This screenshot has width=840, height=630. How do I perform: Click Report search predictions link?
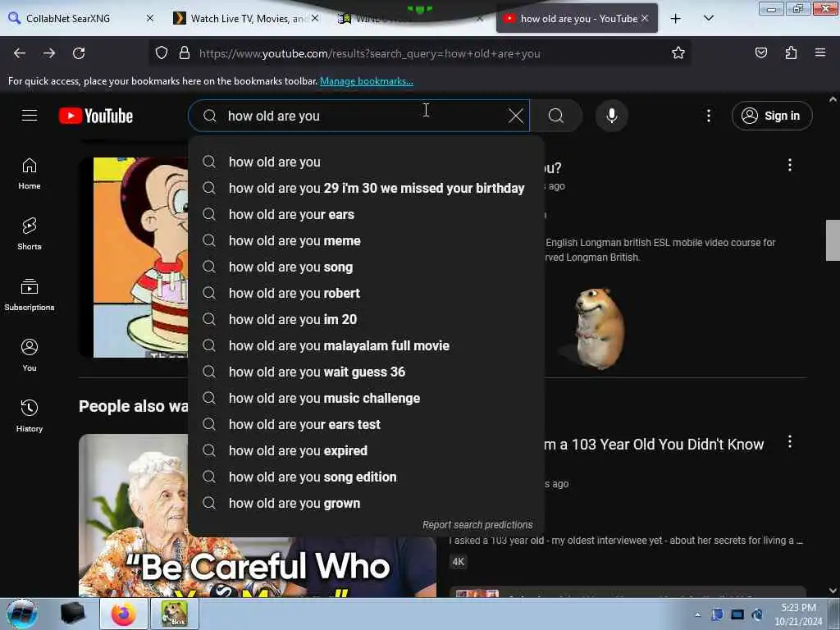click(477, 525)
